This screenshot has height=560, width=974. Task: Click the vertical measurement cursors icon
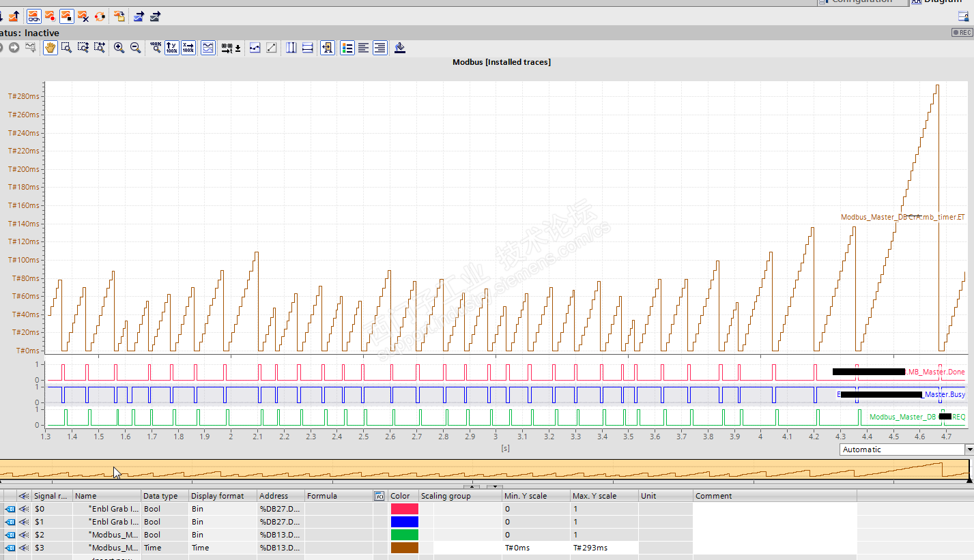click(291, 48)
